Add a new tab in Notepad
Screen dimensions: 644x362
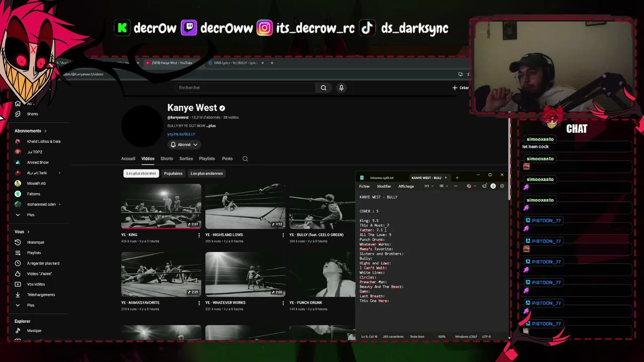(457, 177)
